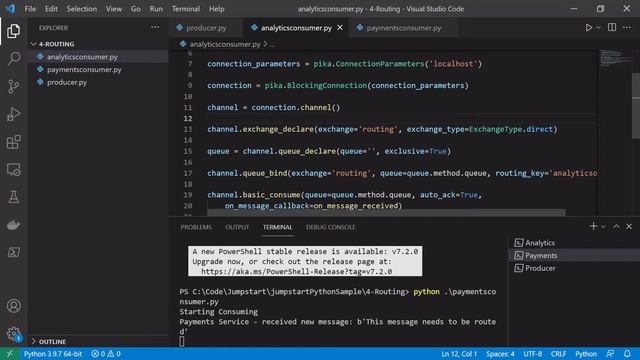
Task: Select the Payments terminal
Action: click(x=574, y=256)
